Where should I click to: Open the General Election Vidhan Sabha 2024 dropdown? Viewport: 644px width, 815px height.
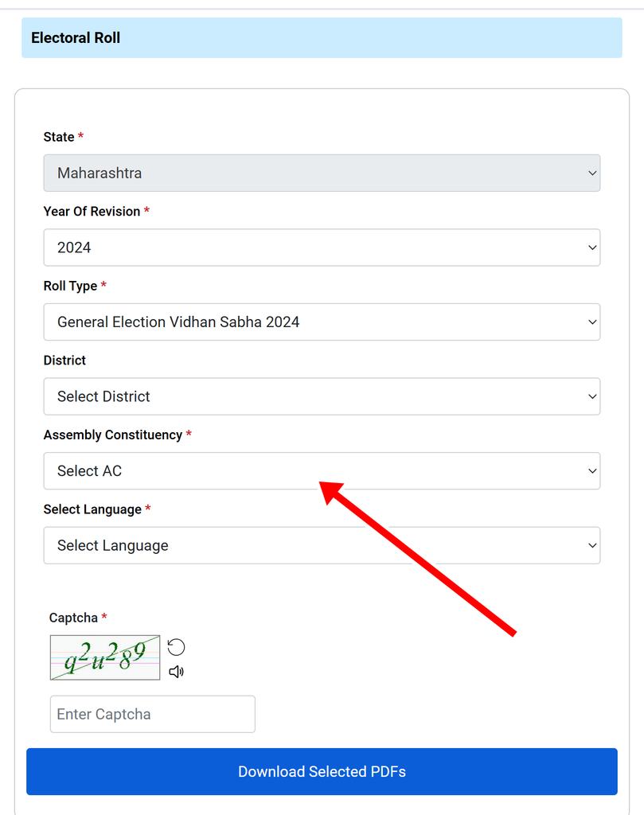(322, 322)
